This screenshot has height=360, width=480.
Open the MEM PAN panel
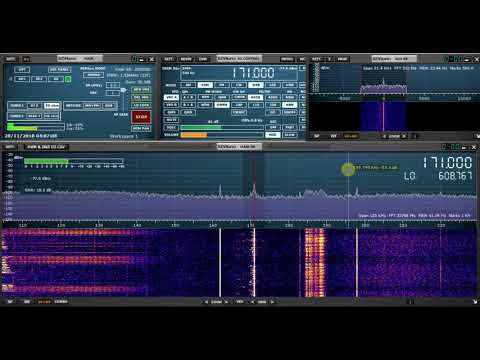click(x=141, y=128)
